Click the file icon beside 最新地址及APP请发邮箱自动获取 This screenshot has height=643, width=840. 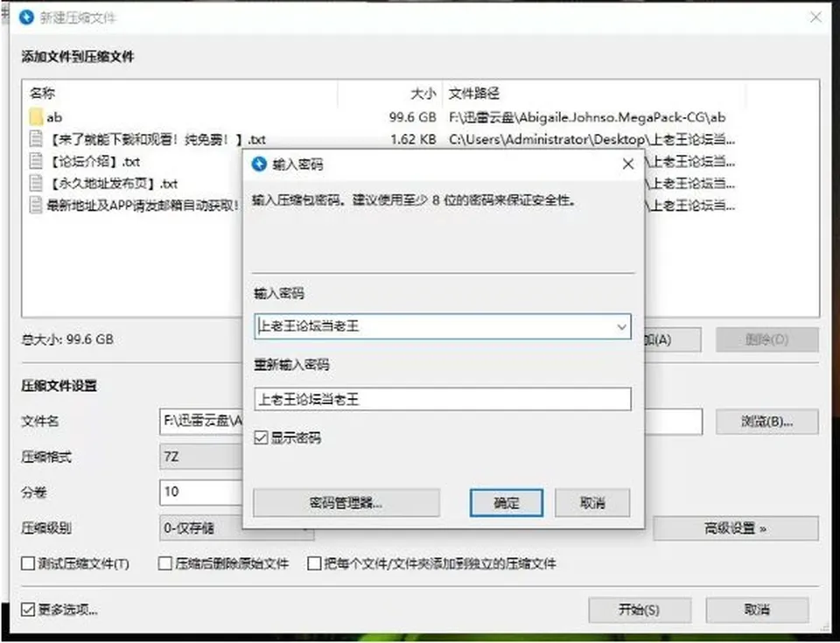(x=36, y=206)
